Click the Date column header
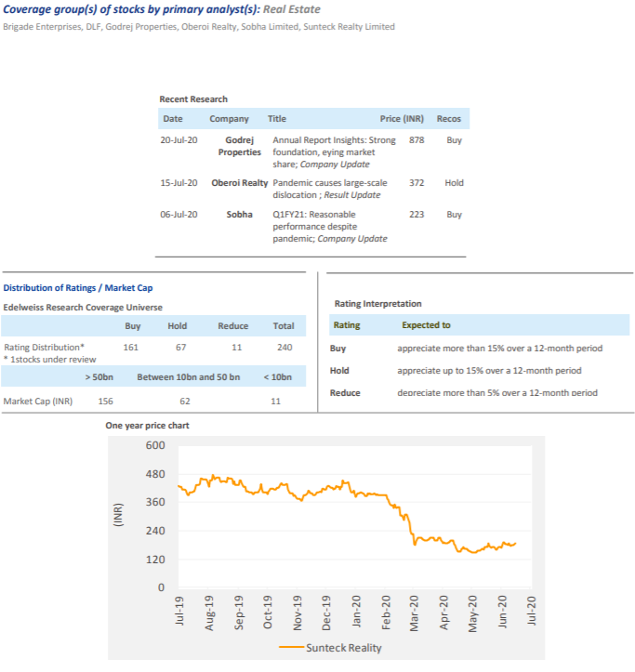This screenshot has width=635, height=672. click(173, 119)
